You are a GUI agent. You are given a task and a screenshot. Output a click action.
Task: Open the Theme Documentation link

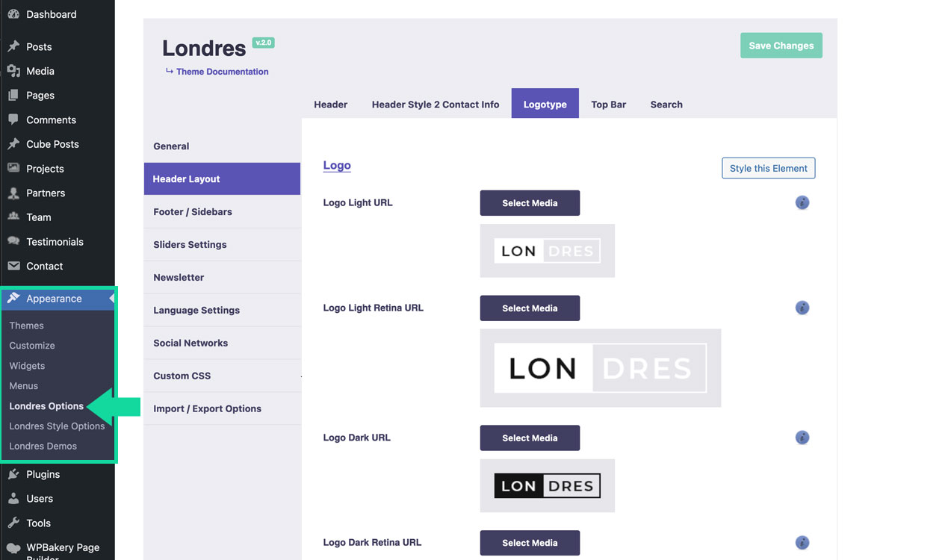coord(222,72)
